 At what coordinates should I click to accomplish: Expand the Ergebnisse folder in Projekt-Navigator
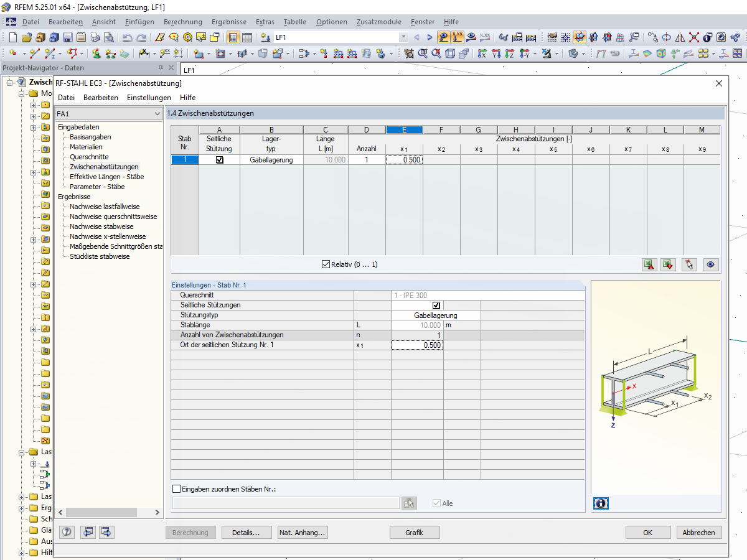coord(22,508)
